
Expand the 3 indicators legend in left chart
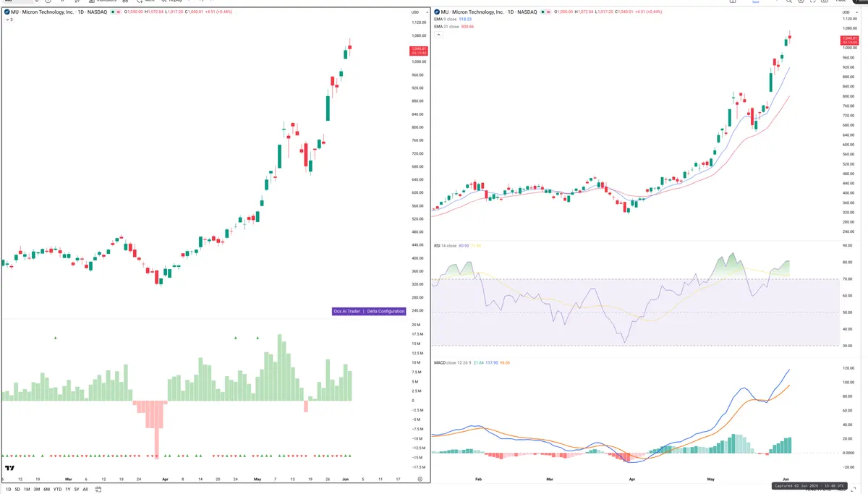tap(9, 20)
